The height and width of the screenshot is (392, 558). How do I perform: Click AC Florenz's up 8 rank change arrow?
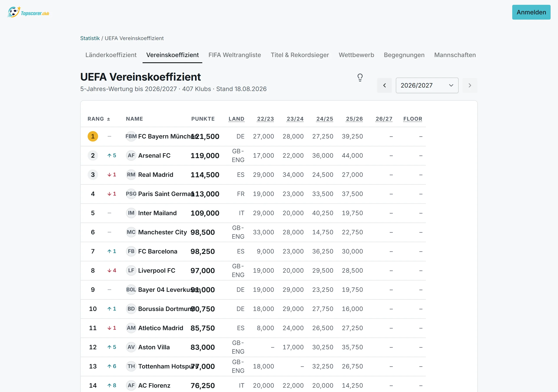point(112,385)
